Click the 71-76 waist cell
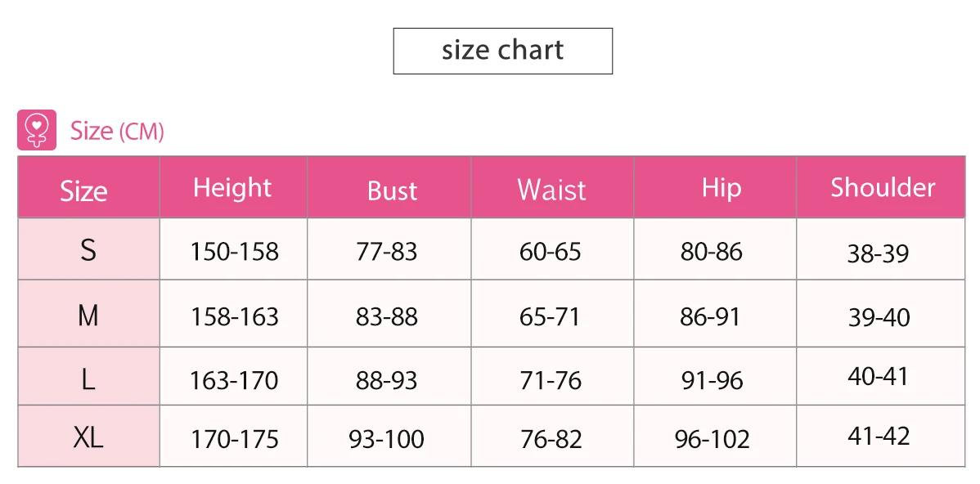The image size is (980, 484). point(552,377)
